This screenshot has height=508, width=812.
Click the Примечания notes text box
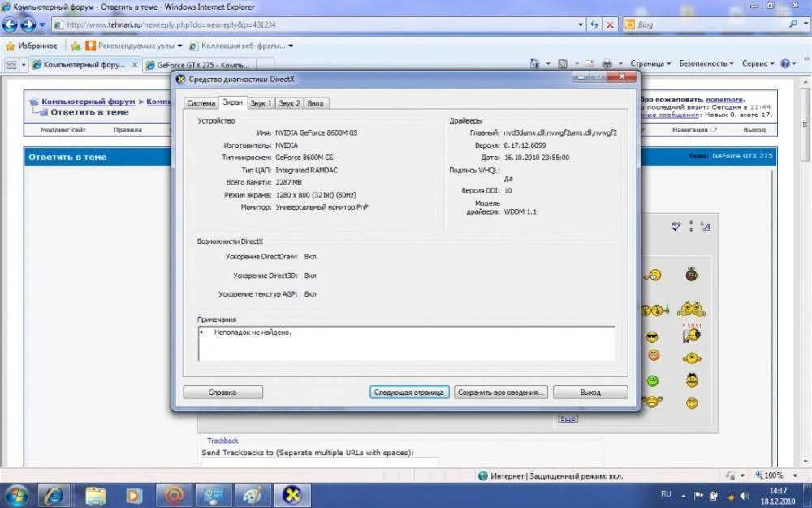[x=407, y=343]
